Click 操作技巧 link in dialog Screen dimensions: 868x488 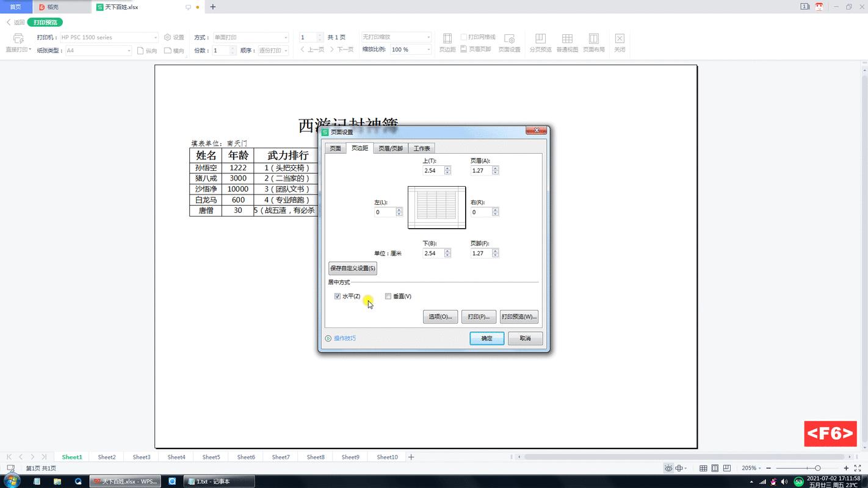[x=345, y=339]
